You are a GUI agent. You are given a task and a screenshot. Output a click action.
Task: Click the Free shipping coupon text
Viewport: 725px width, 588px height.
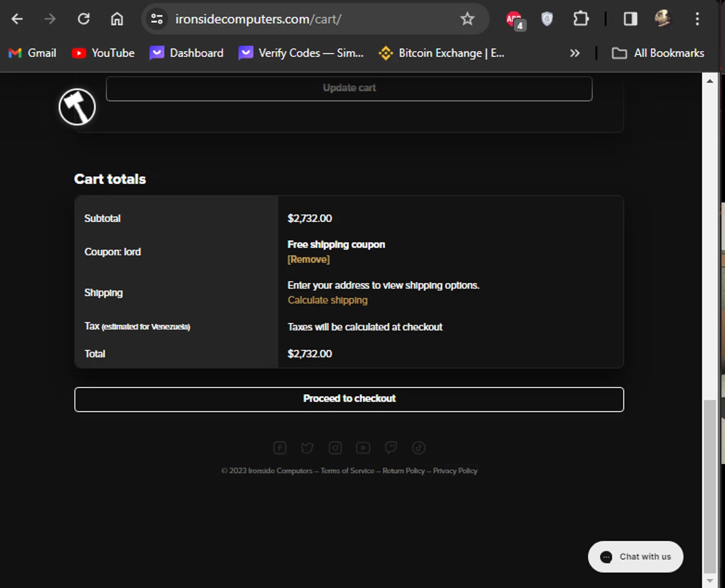[336, 245]
